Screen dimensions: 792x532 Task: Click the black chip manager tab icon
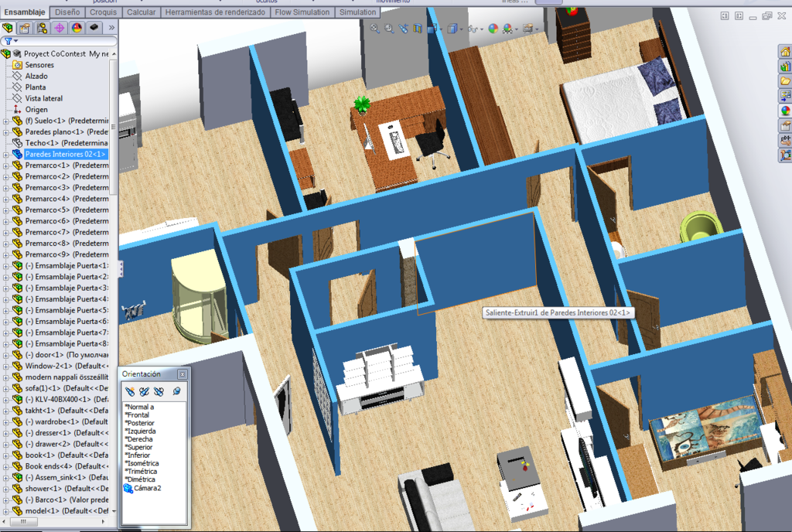(x=94, y=28)
